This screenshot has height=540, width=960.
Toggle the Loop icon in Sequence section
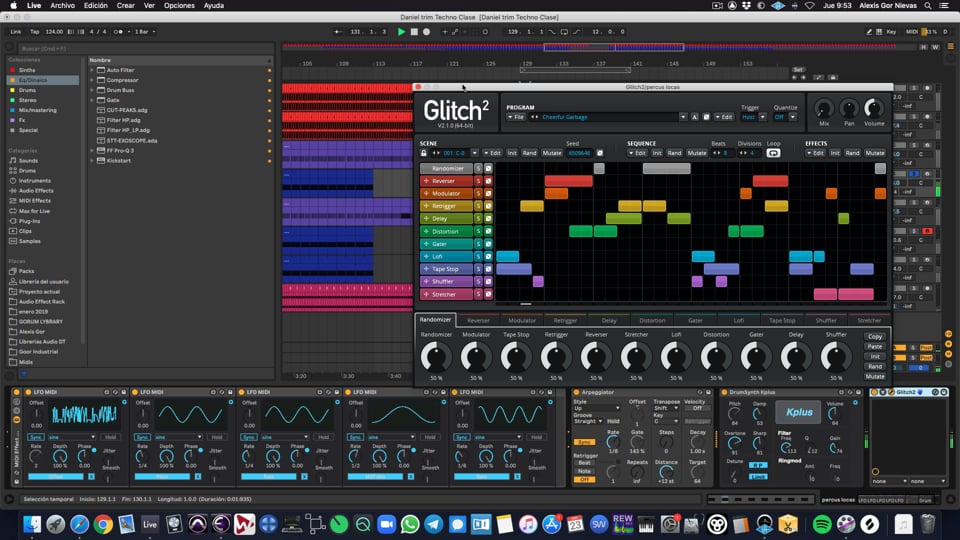click(773, 153)
